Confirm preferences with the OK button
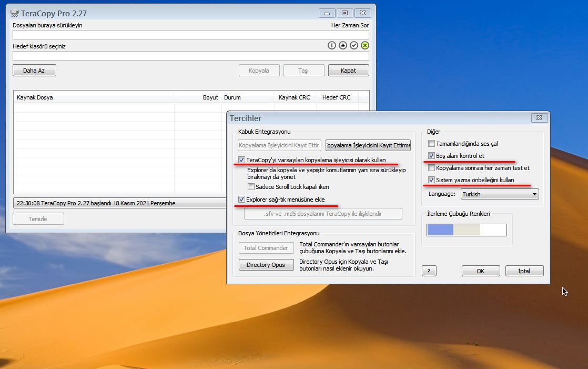The height and width of the screenshot is (369, 588). 481,271
